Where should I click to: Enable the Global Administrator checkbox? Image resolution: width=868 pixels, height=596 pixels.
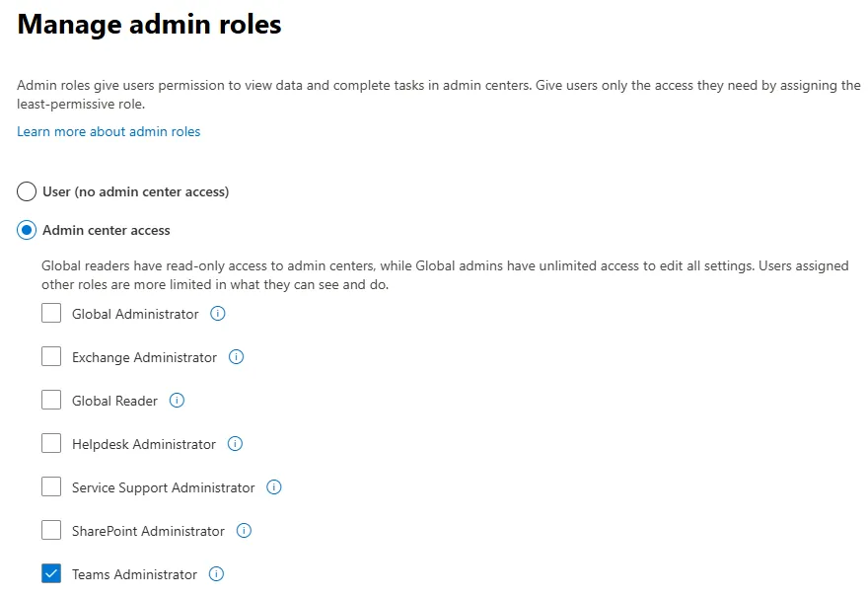51,314
